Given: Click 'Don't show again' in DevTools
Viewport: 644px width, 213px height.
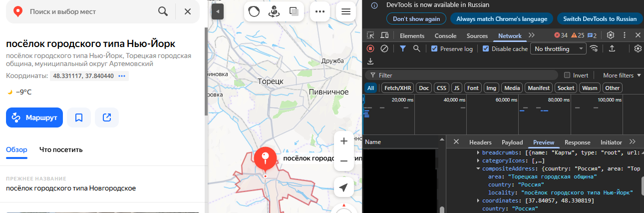Looking at the screenshot, I should (416, 19).
